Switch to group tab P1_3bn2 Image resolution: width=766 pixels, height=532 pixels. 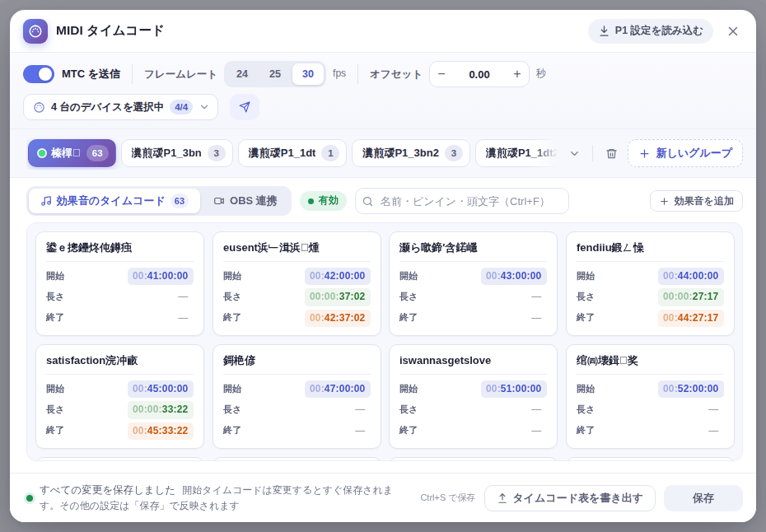coord(411,153)
